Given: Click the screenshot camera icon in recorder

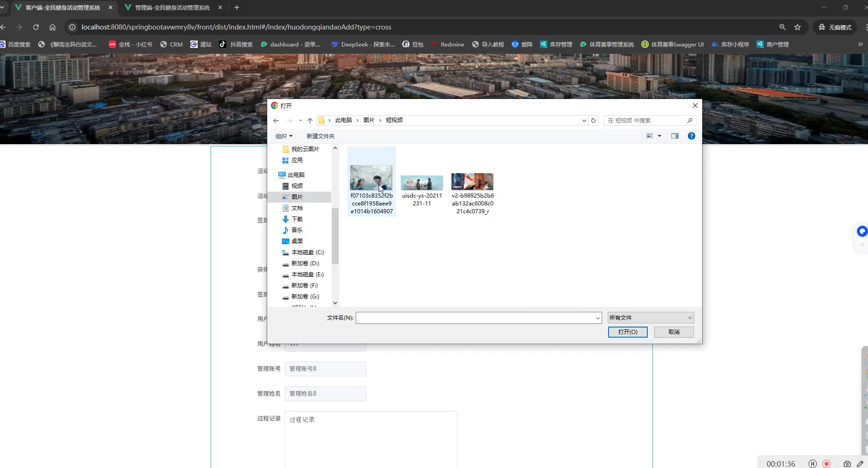Looking at the screenshot, I should (847, 464).
